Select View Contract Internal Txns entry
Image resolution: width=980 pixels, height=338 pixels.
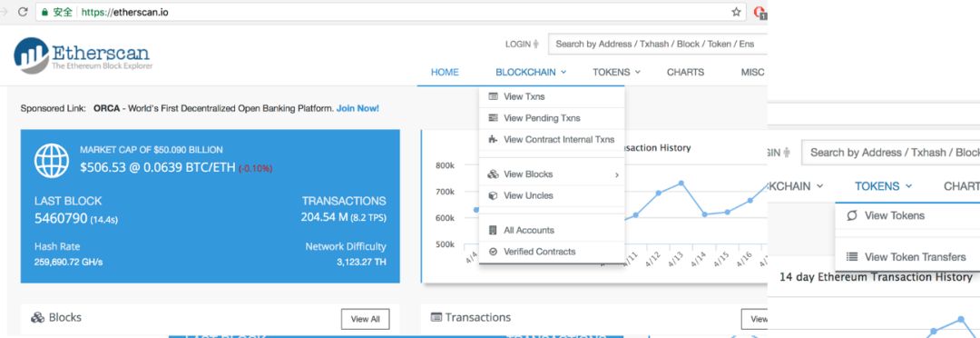coord(552,140)
